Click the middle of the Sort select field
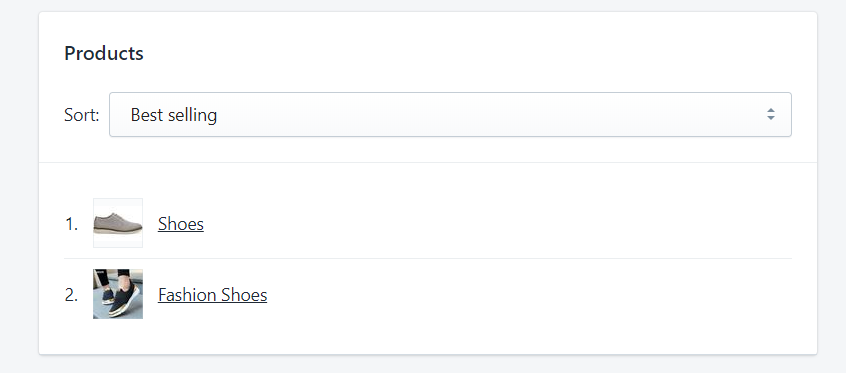846x373 pixels. click(x=450, y=114)
